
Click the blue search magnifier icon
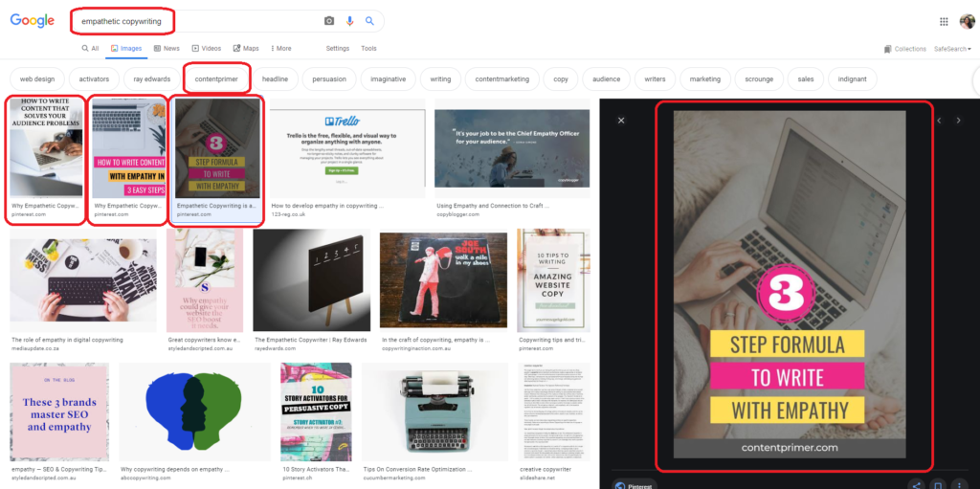(x=369, y=21)
